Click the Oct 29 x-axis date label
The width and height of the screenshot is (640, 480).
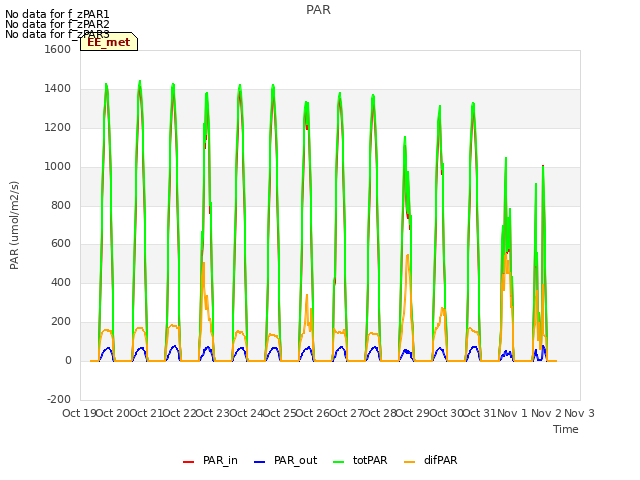tap(413, 413)
